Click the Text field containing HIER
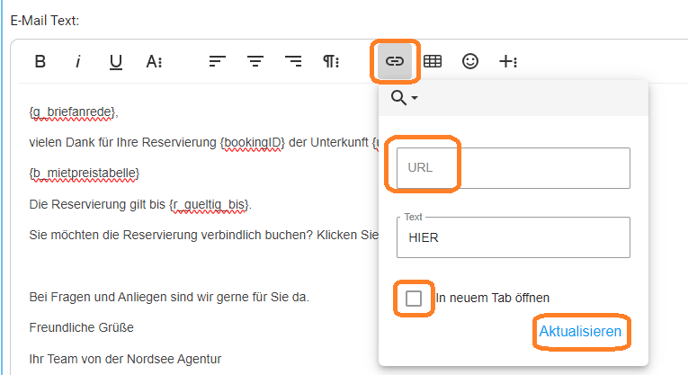The height and width of the screenshot is (375, 688). click(x=513, y=238)
